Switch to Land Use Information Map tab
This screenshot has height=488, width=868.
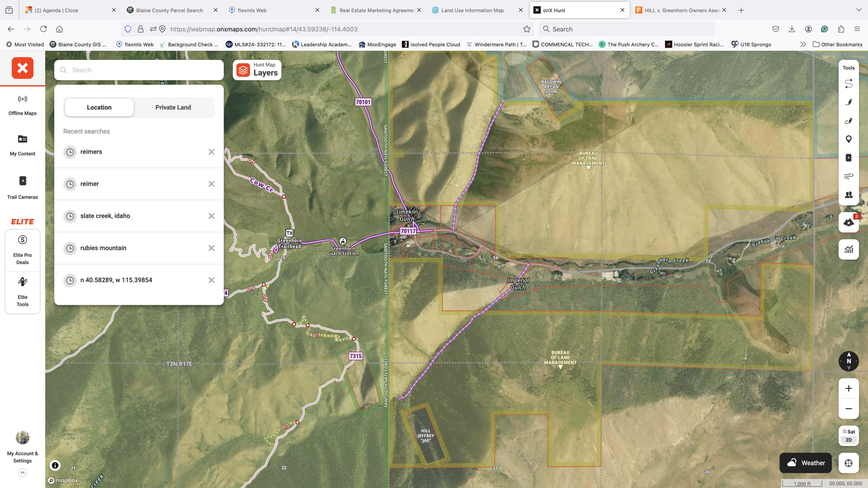click(x=472, y=10)
